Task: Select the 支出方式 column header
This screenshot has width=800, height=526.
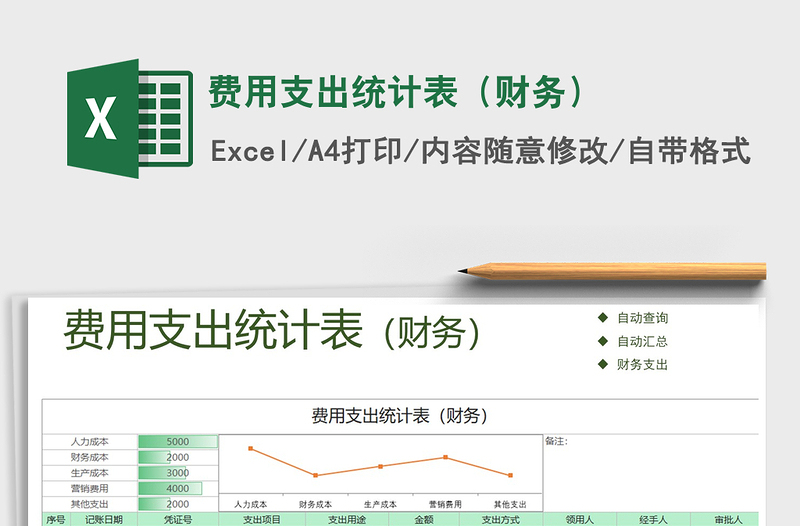Action: (x=501, y=519)
